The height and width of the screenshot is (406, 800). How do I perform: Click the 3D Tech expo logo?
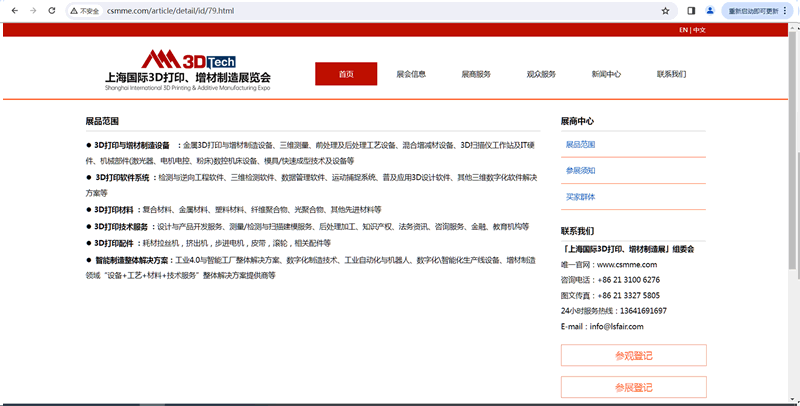(188, 69)
